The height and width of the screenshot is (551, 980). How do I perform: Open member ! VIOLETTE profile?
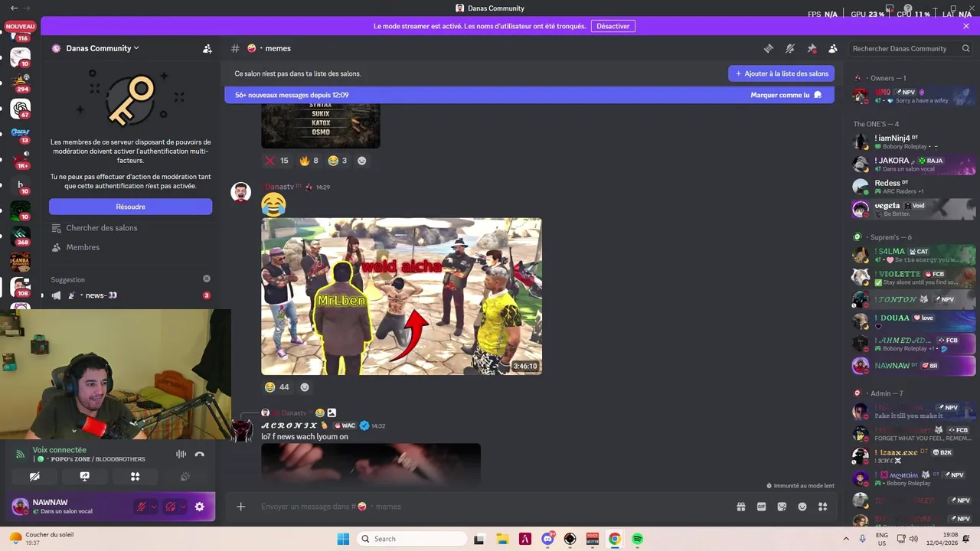(913, 277)
